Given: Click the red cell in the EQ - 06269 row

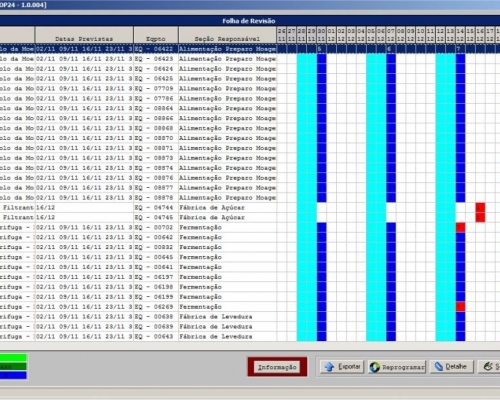Looking at the screenshot, I should pyautogui.click(x=460, y=307).
